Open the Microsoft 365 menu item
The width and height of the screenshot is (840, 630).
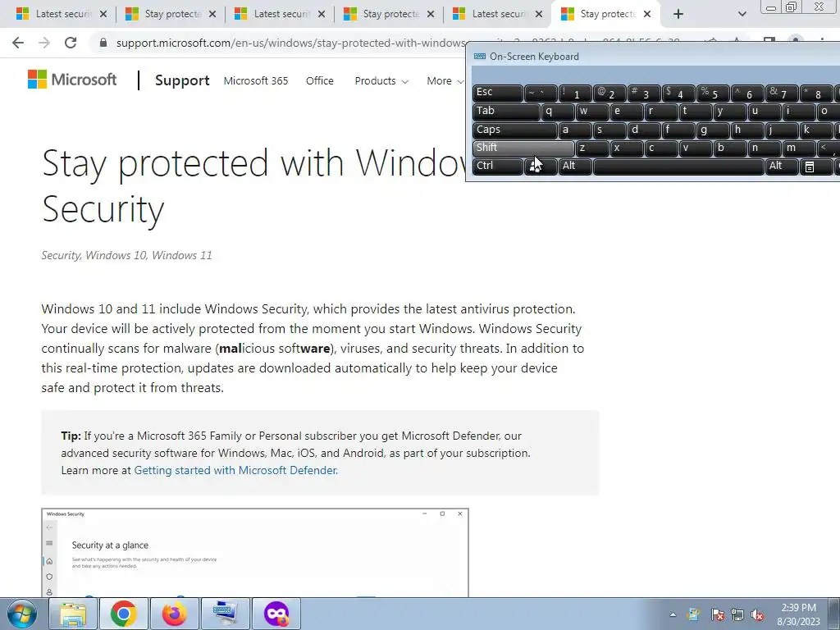pos(256,81)
